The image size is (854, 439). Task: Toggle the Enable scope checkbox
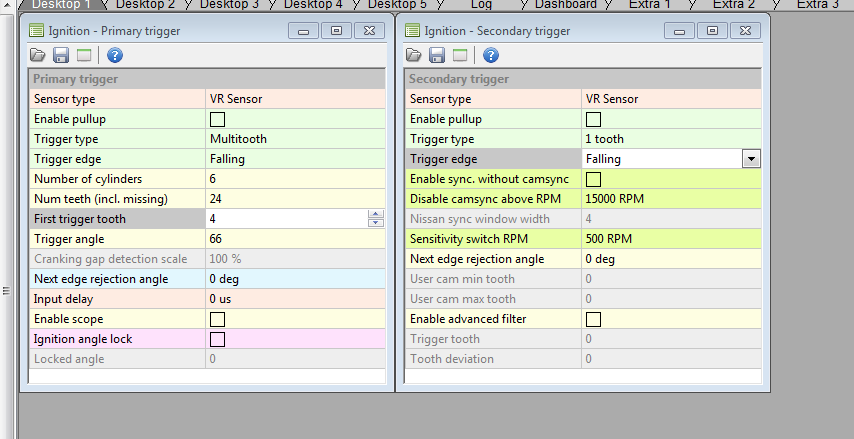coord(217,319)
